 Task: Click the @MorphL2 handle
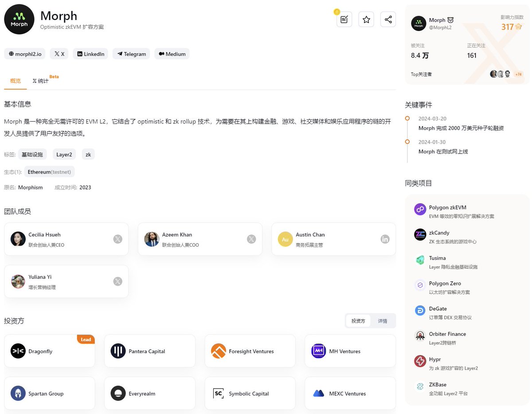(x=440, y=28)
